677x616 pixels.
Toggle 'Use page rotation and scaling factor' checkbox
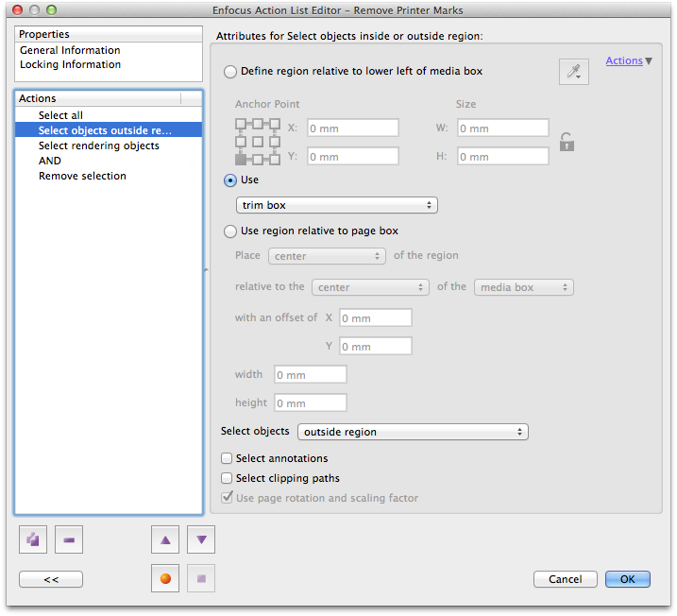(x=227, y=498)
